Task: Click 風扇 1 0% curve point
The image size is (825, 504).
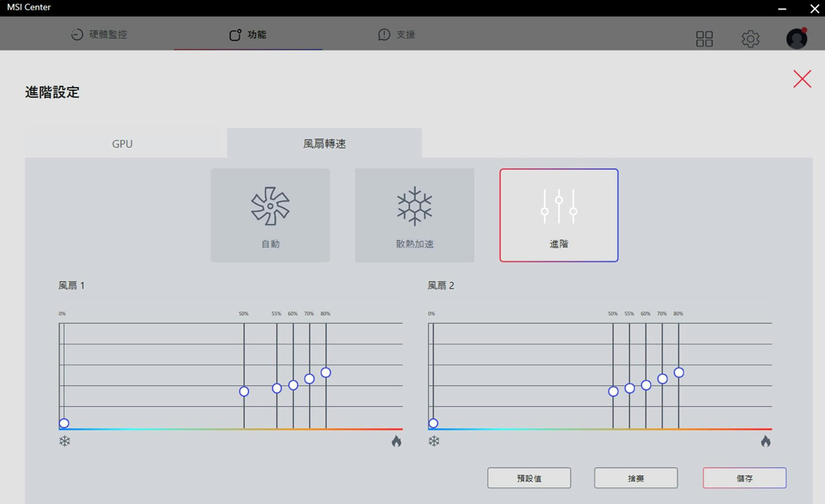Action: tap(64, 423)
